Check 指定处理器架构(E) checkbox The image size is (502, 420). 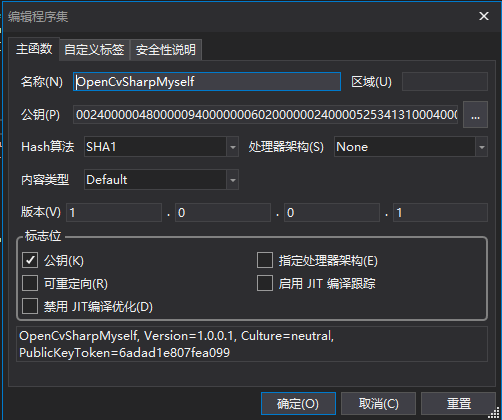[x=265, y=260]
